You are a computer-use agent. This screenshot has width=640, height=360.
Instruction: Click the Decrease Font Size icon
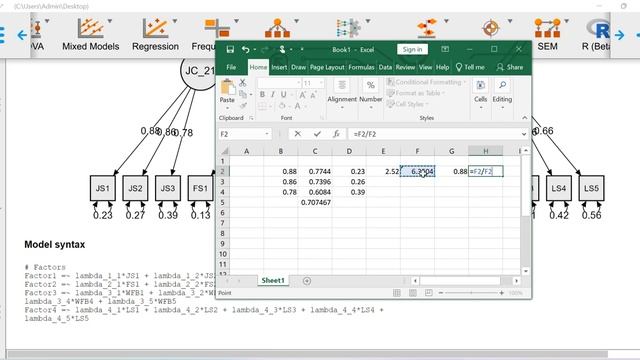[x=313, y=95]
